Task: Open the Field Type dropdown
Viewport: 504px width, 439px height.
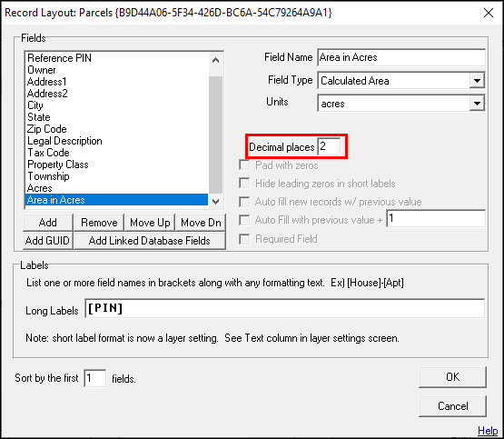Action: 477,80
